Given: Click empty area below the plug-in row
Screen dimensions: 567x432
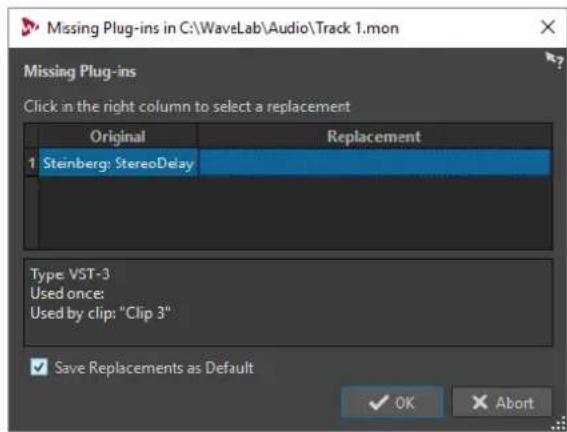Looking at the screenshot, I should tap(295, 213).
